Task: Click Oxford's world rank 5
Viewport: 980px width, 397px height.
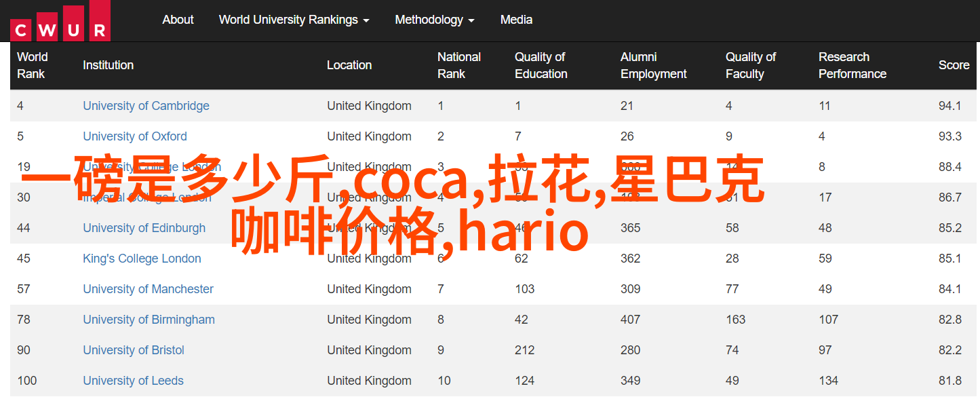Action: coord(20,136)
